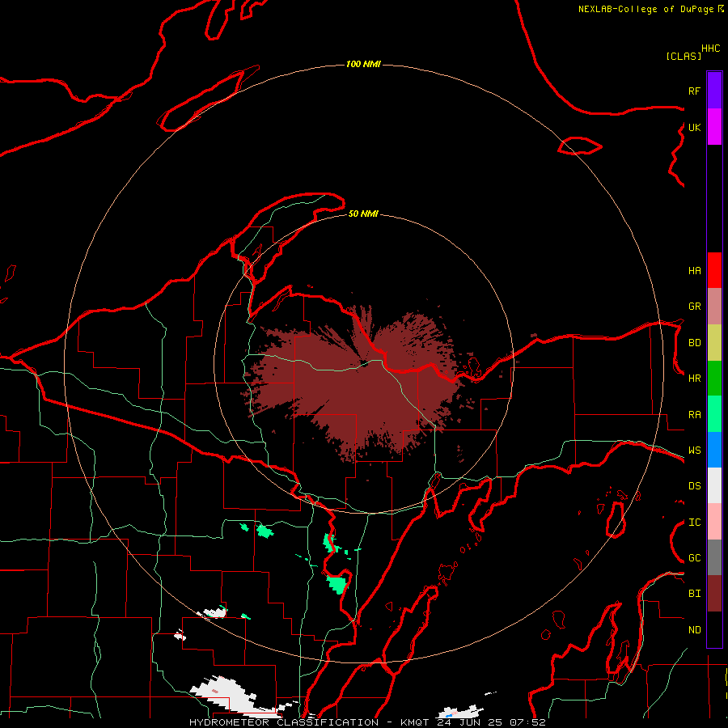This screenshot has height=728, width=728.
Task: Click the RF purple legend swatch
Action: (714, 91)
